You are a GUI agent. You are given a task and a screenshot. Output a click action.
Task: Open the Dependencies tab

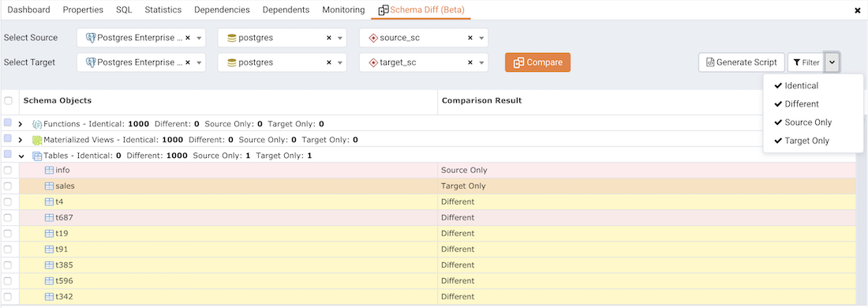(x=222, y=9)
